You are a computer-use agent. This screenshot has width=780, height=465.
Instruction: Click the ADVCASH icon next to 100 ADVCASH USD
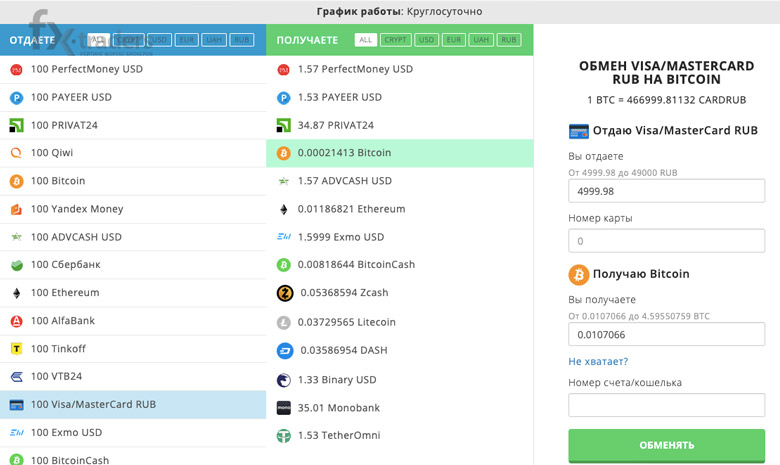pyautogui.click(x=16, y=237)
